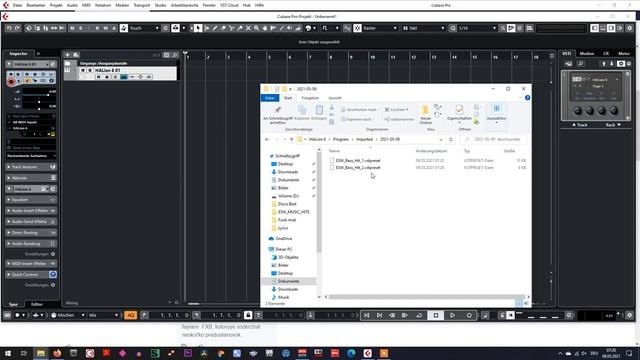Expand the Track Versions inspector section
The height and width of the screenshot is (360, 640).
pos(31,167)
